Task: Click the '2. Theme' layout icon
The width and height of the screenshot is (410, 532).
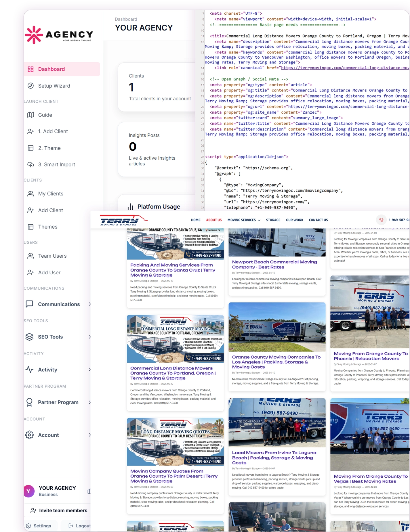Action: [30, 148]
